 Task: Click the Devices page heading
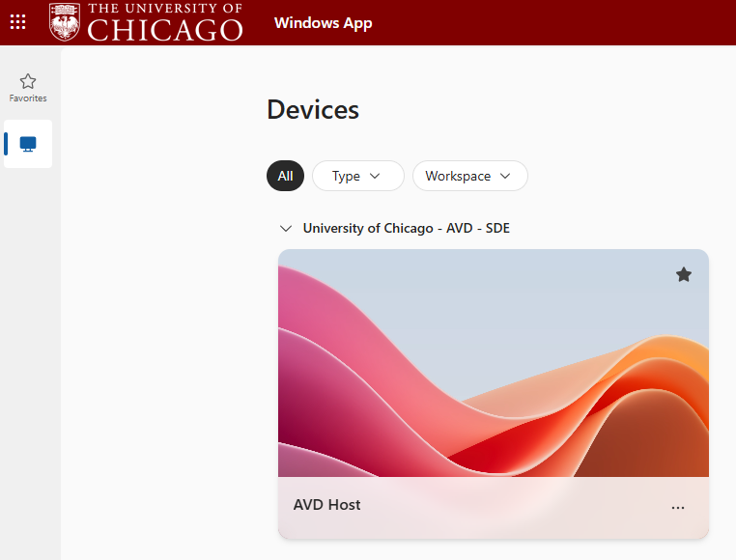tap(313, 110)
